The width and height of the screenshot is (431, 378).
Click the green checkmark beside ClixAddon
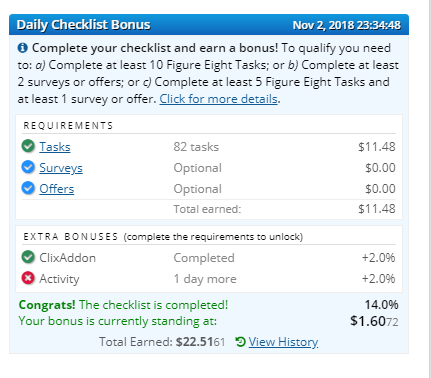[28, 257]
